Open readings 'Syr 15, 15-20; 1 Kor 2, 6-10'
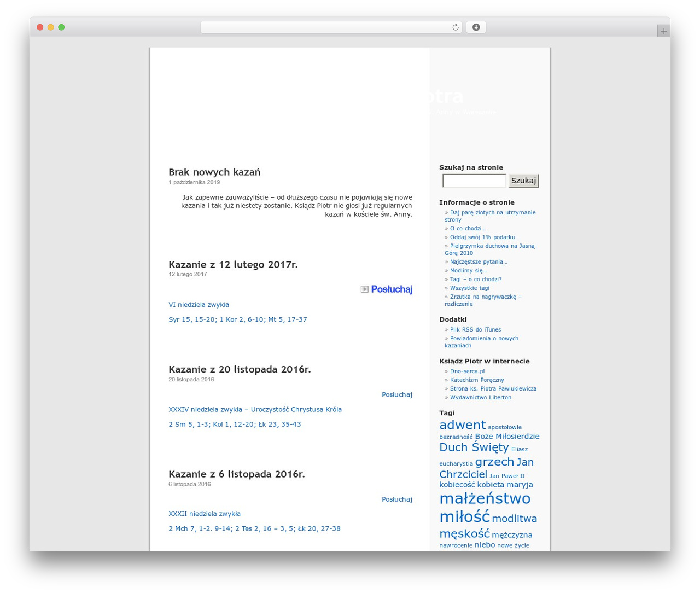 238,319
